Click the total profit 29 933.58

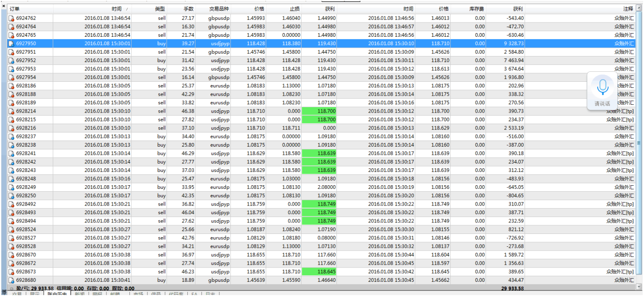click(x=512, y=288)
